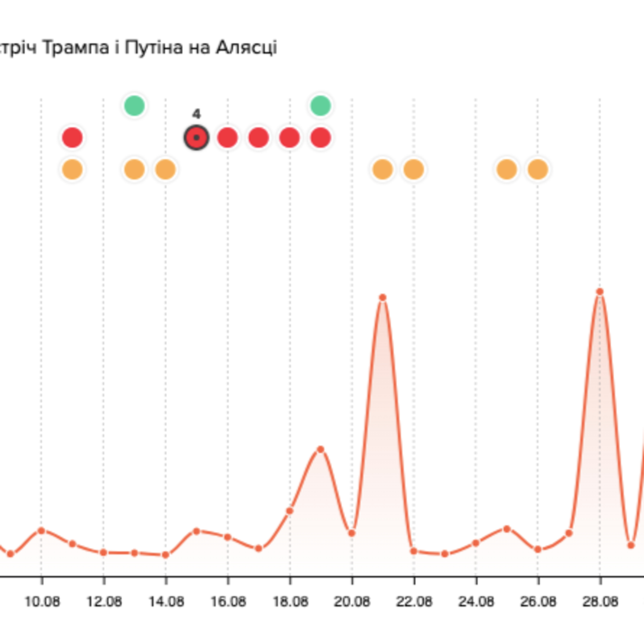Select the red event dot on 19.08
644x644 pixels.
321,137
